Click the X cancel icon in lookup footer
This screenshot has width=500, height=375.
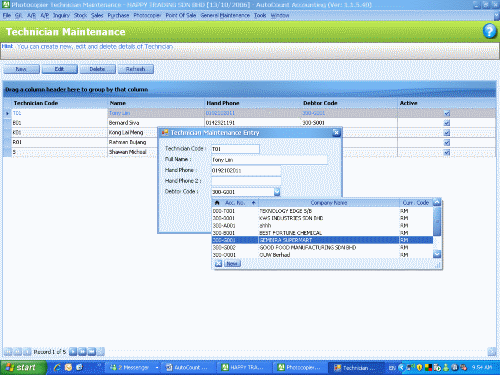(x=218, y=264)
